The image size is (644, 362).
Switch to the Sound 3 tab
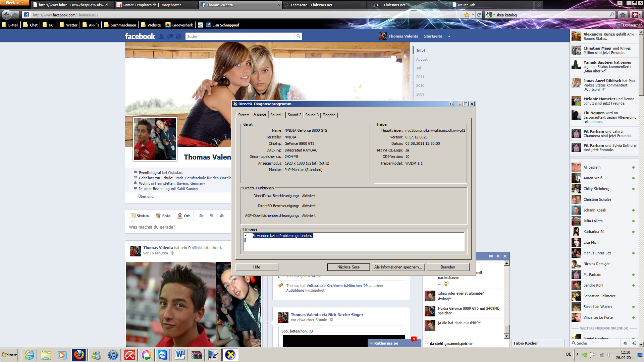coord(312,115)
